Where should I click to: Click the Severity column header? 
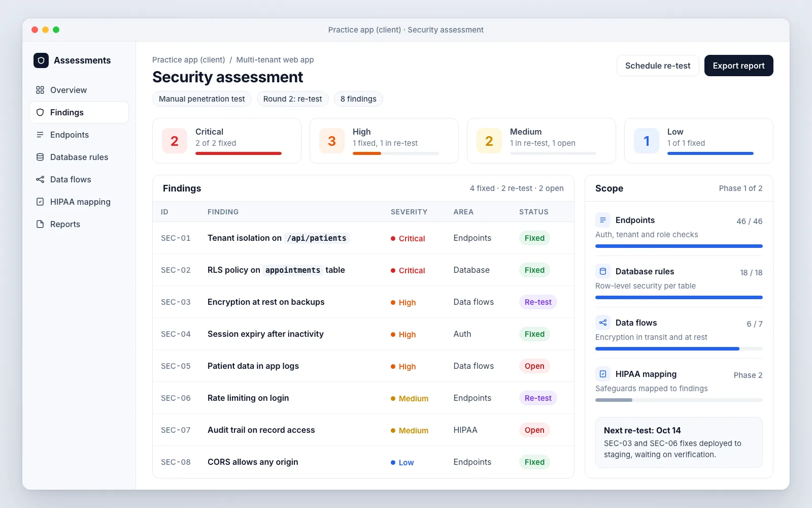click(x=409, y=212)
